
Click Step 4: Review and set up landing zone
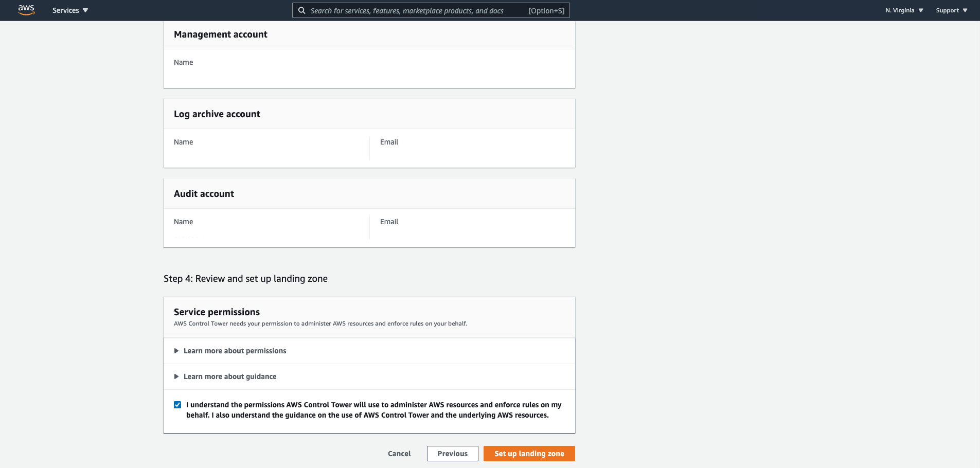coord(245,279)
